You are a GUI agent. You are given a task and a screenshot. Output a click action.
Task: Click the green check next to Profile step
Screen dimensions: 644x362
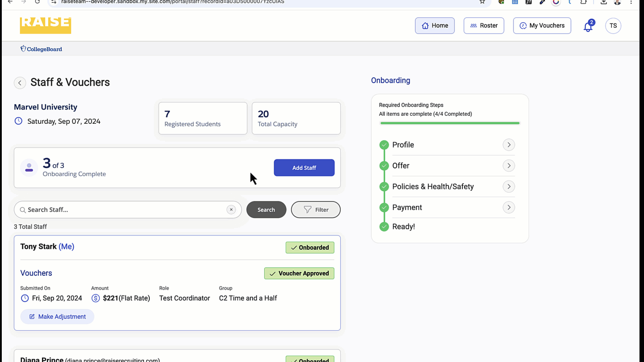[384, 145]
